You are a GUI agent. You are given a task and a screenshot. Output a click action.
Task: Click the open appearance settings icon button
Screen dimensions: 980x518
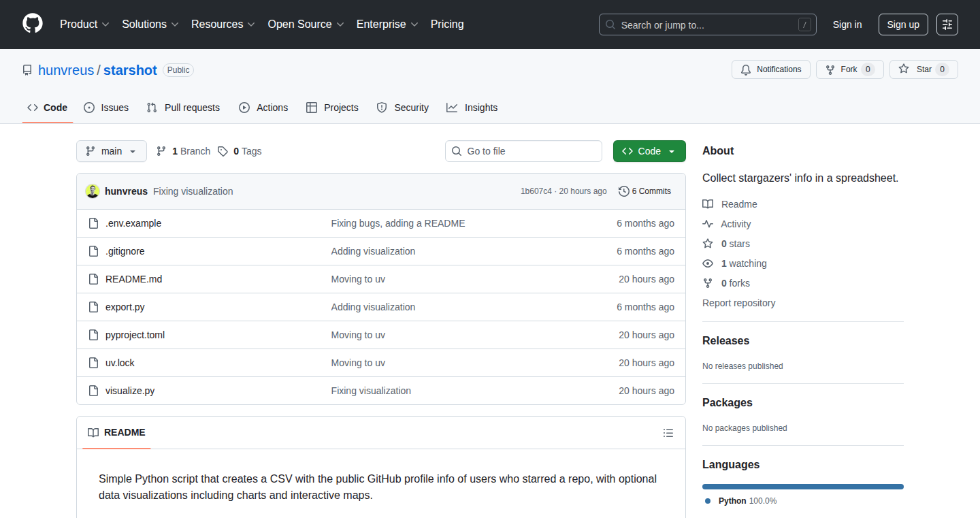[947, 25]
